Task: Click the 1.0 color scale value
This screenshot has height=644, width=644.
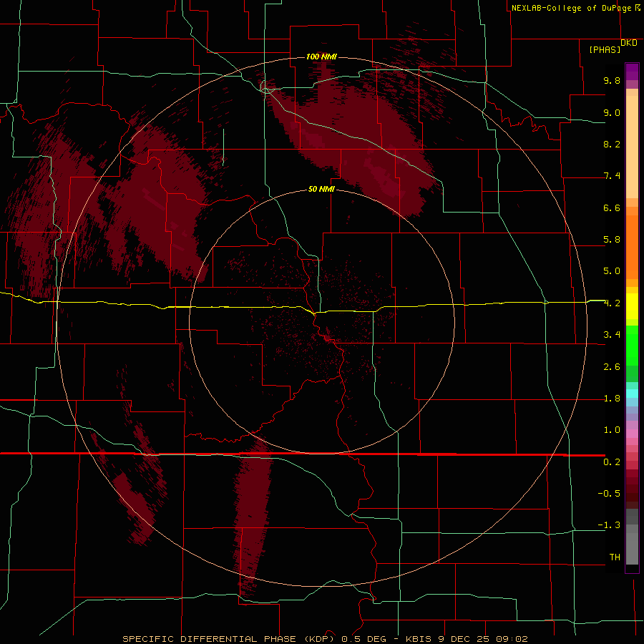Action: tap(612, 430)
